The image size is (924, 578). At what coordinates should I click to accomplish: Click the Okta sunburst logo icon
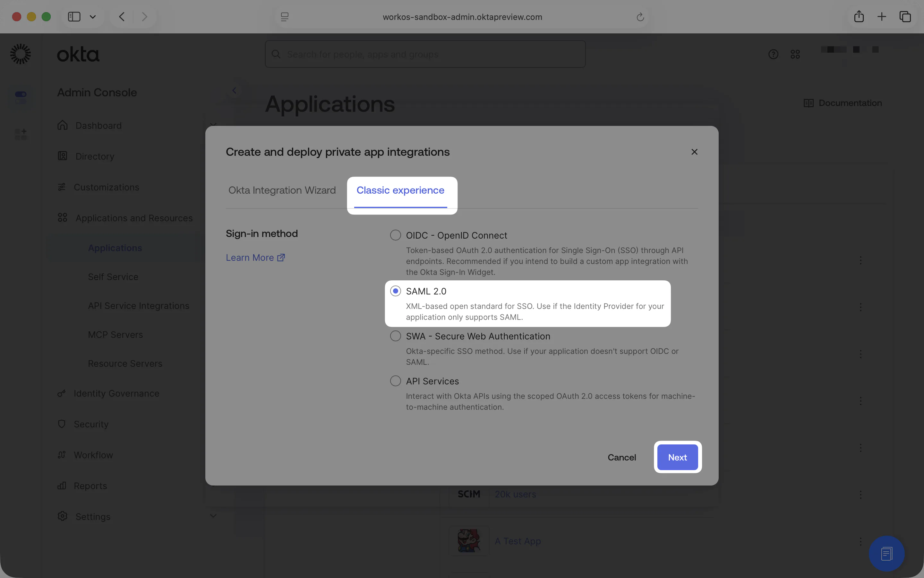click(x=20, y=54)
